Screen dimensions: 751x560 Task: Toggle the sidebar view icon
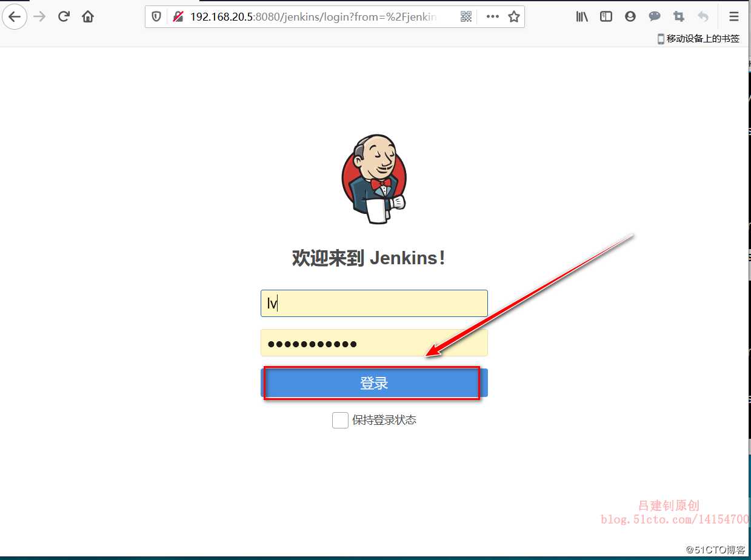coord(606,17)
